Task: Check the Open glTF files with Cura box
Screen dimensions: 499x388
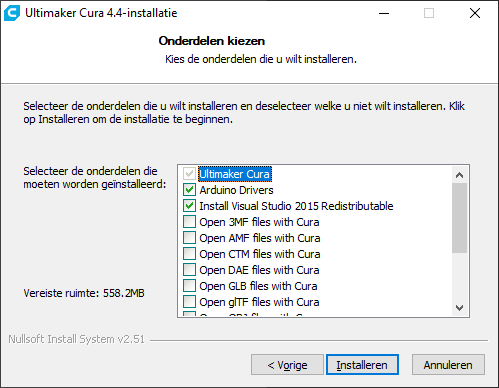Action: point(189,302)
